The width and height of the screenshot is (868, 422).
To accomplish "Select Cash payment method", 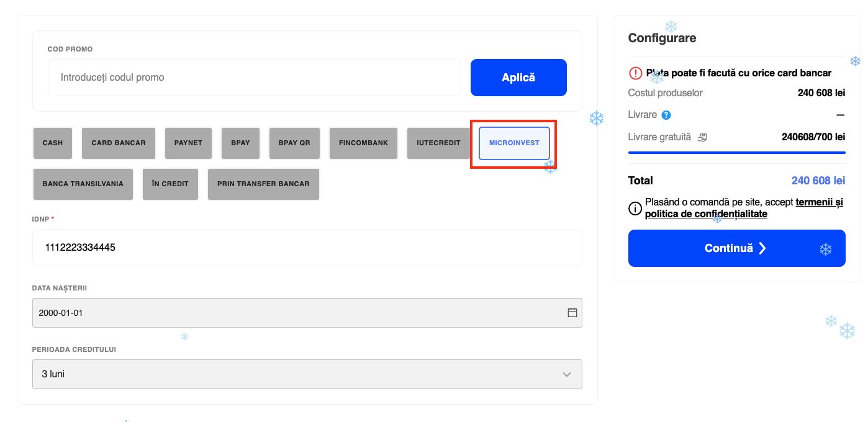I will click(x=53, y=143).
